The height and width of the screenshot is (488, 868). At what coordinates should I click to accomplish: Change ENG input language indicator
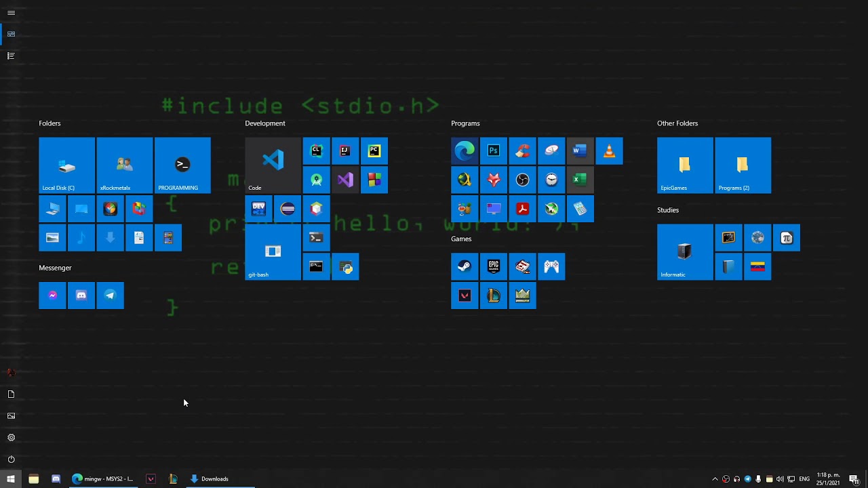tap(804, 479)
